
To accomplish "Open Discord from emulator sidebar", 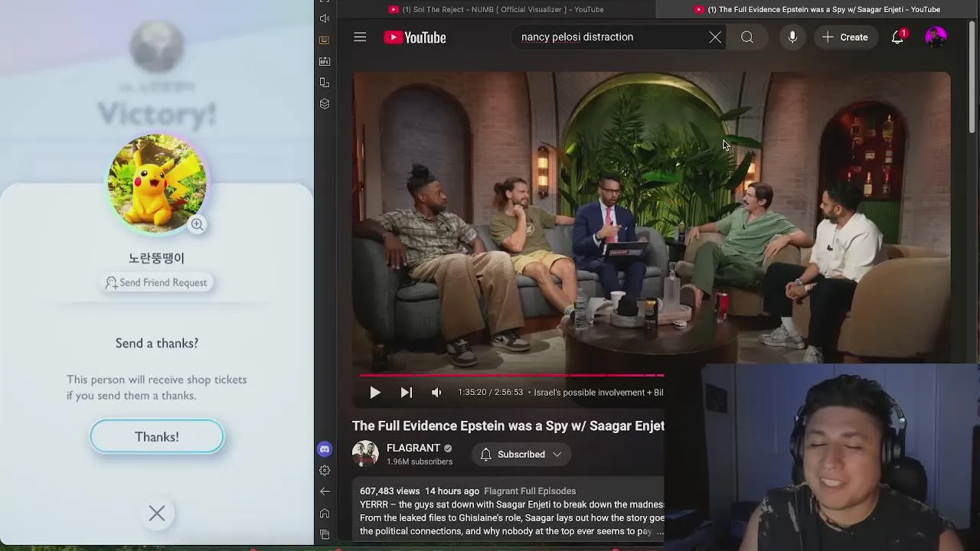I will 325,449.
